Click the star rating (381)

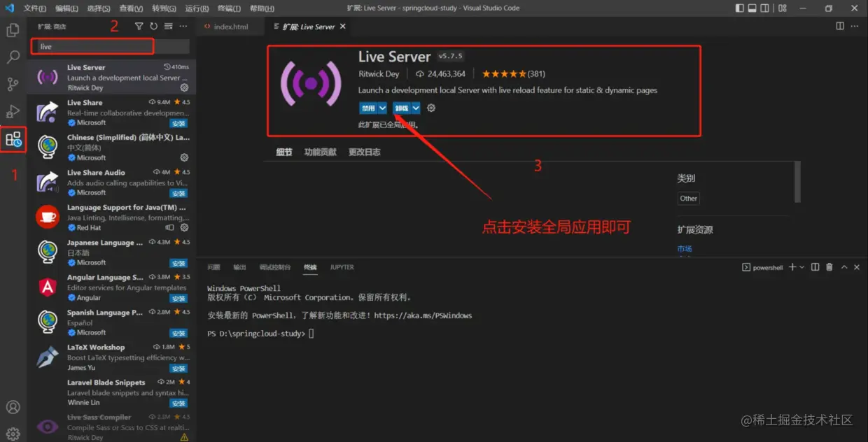pyautogui.click(x=514, y=74)
